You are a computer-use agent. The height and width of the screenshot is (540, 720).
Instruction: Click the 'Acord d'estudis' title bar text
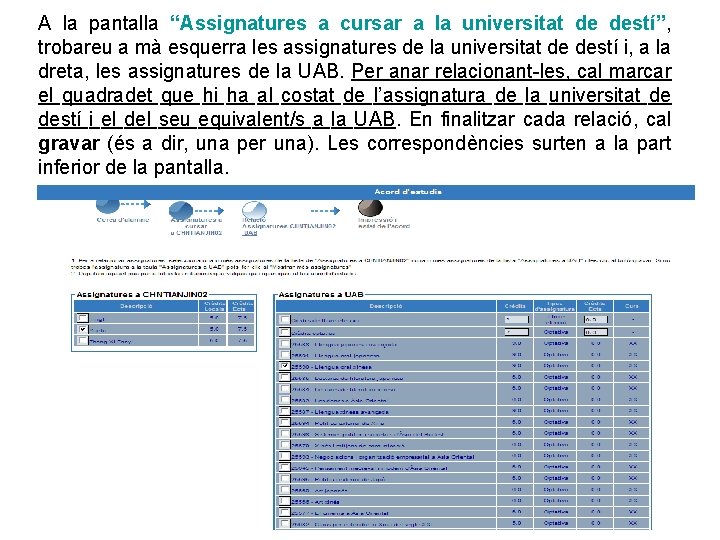408,192
